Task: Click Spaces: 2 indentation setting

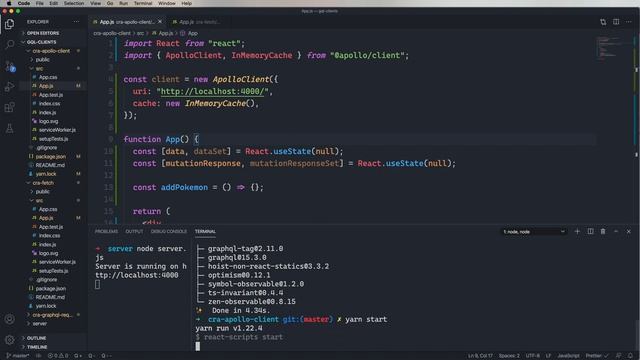Action: coord(509,356)
